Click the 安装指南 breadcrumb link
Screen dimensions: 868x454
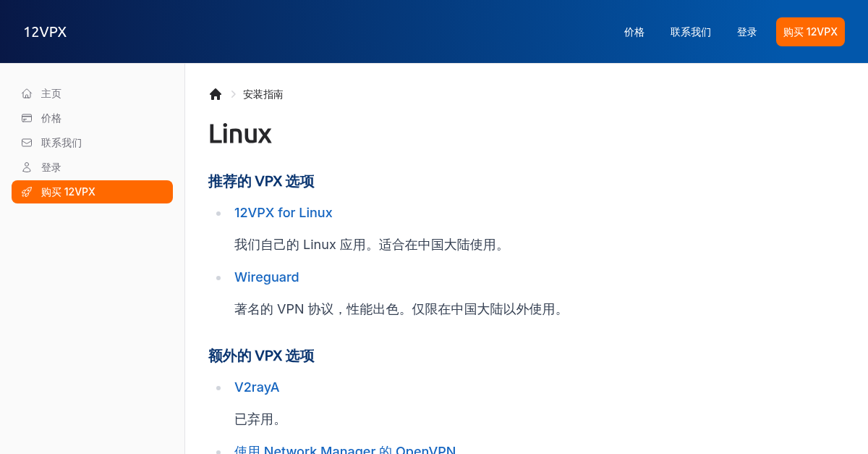click(263, 94)
